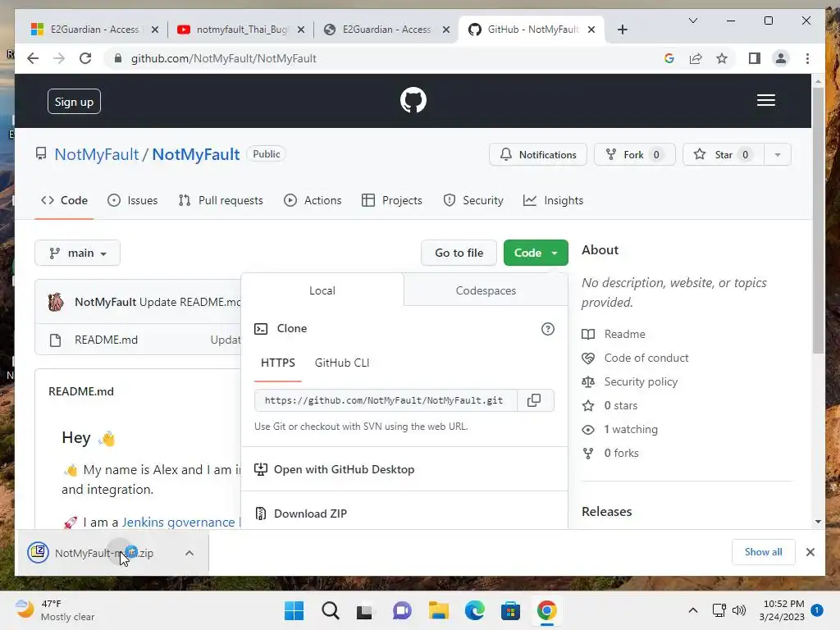The height and width of the screenshot is (630, 840).
Task: Open the Insights tab
Action: pyautogui.click(x=554, y=200)
